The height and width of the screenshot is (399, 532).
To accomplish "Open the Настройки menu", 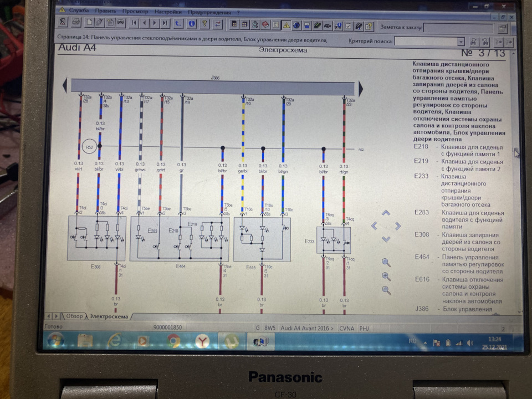I will [168, 12].
